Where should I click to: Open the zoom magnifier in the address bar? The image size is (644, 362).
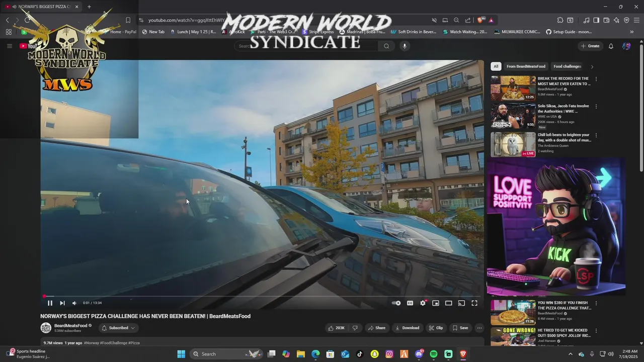(x=456, y=20)
